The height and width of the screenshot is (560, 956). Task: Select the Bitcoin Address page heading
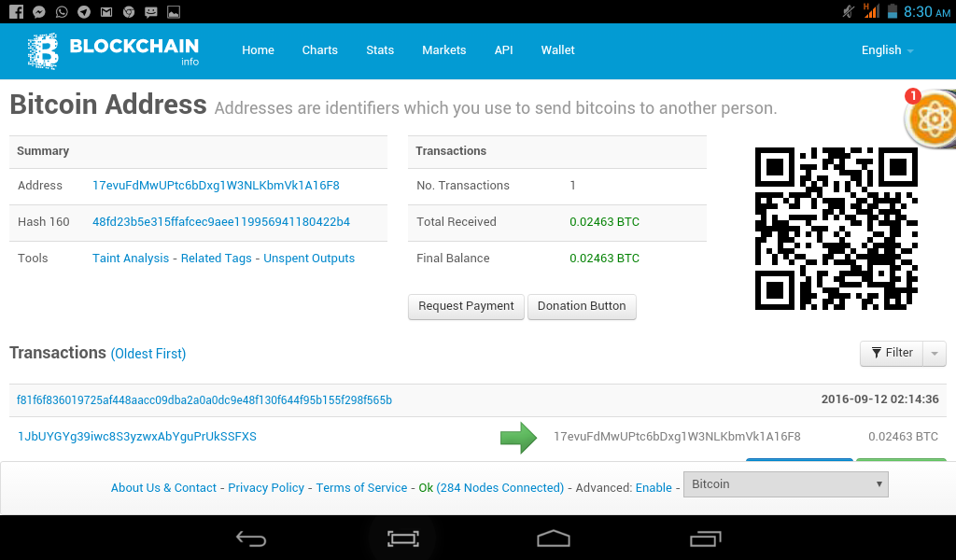[x=108, y=105]
